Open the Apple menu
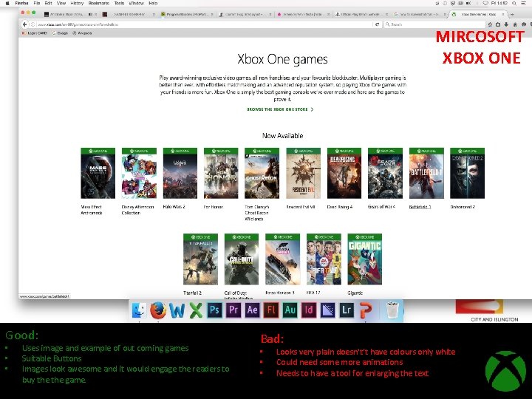The width and height of the screenshot is (532, 399). [x=7, y=3]
